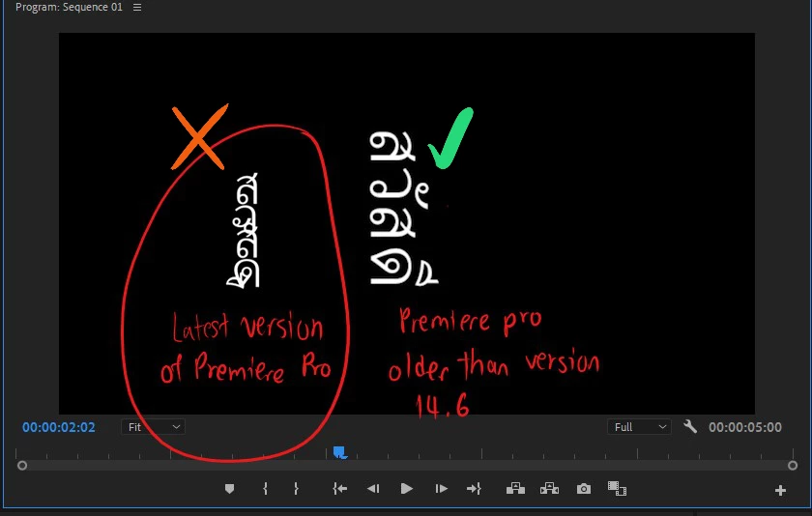Open the Full playback resolution dropdown
This screenshot has width=812, height=516.
639,427
